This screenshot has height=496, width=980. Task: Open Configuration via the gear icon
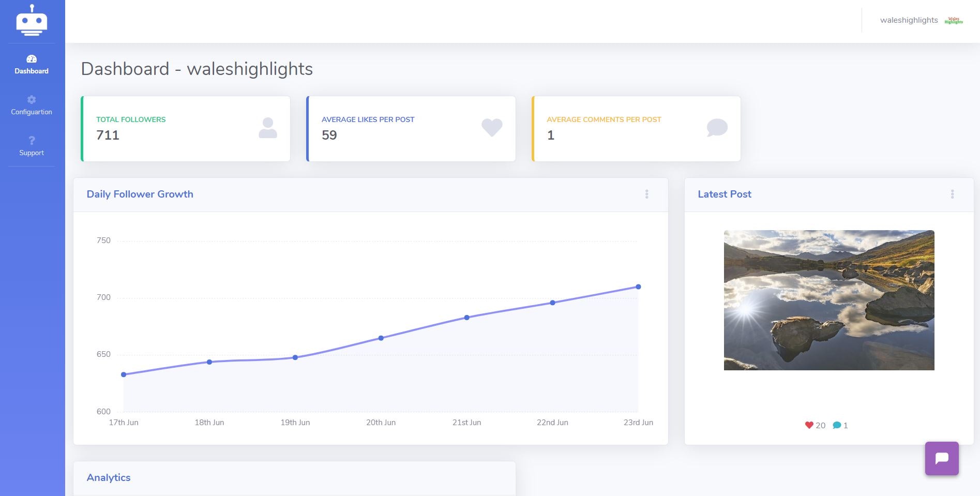pos(32,100)
